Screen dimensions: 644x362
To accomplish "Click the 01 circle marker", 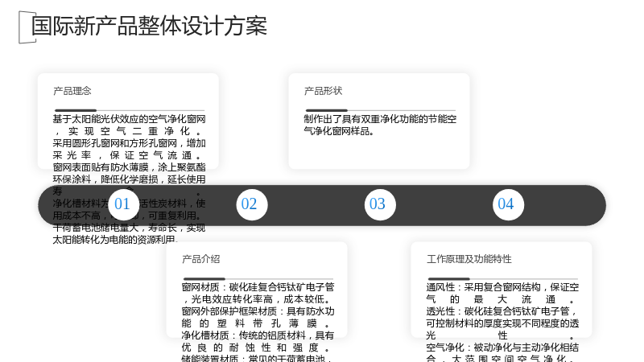I will [x=124, y=205].
